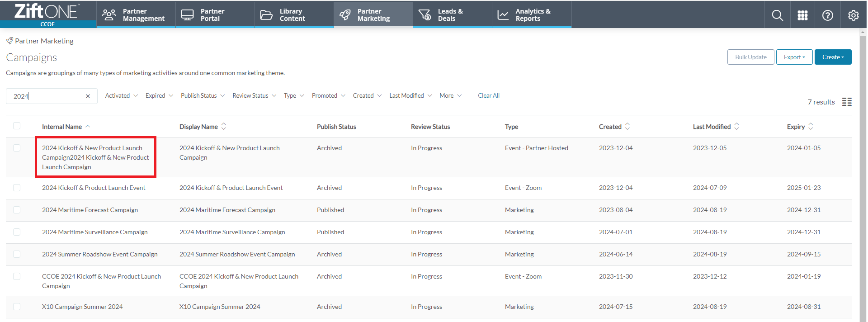Open the search magnifier icon in header

coord(777,15)
